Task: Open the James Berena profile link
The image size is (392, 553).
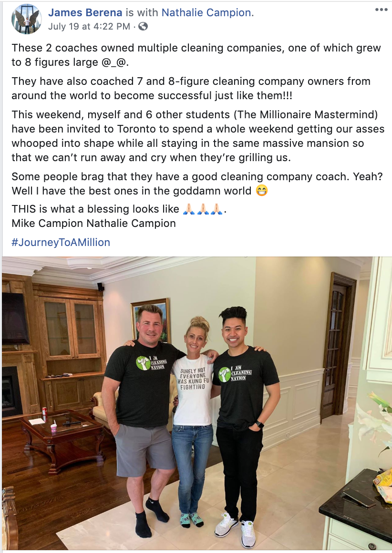Action: coord(85,13)
